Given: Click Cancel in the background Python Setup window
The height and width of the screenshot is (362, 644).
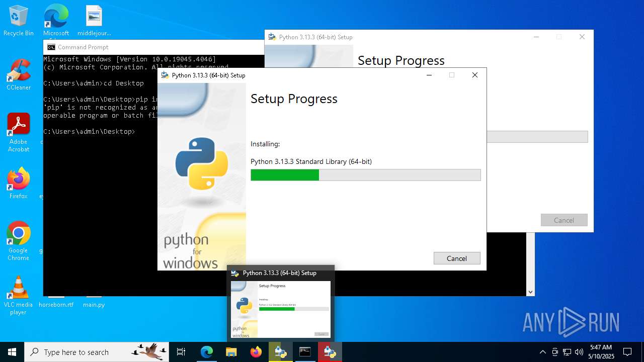Looking at the screenshot, I should pos(564,220).
